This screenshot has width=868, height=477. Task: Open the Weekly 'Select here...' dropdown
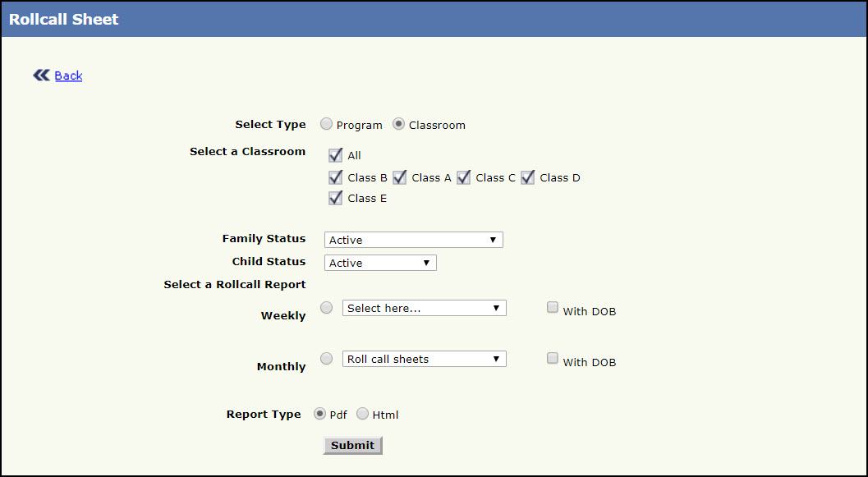(x=424, y=308)
